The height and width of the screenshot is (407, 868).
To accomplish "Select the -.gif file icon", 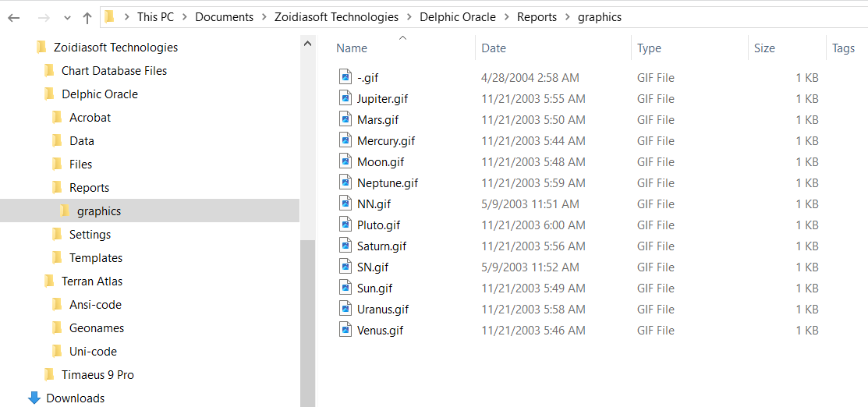I will 345,77.
